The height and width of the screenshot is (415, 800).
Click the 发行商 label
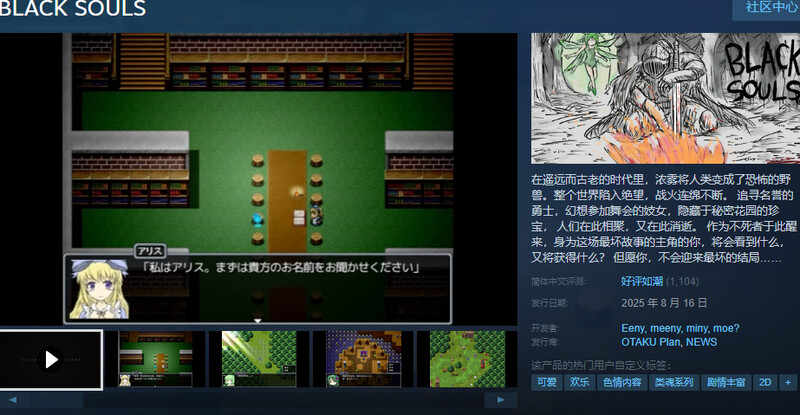(x=545, y=342)
